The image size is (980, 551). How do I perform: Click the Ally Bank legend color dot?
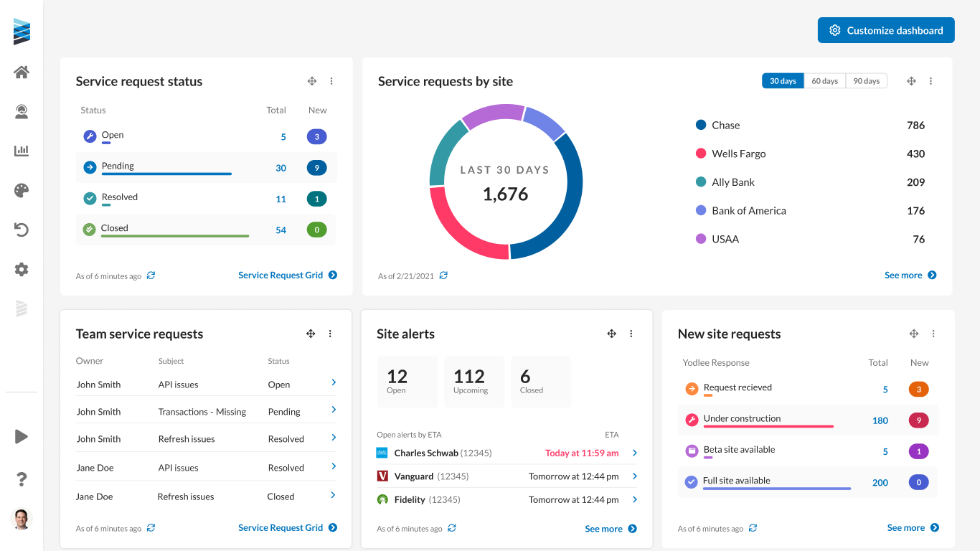coord(701,182)
